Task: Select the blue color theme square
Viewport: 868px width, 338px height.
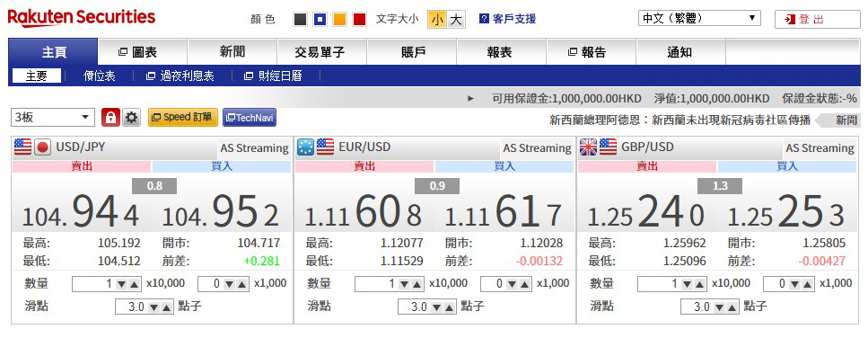Action: point(320,20)
